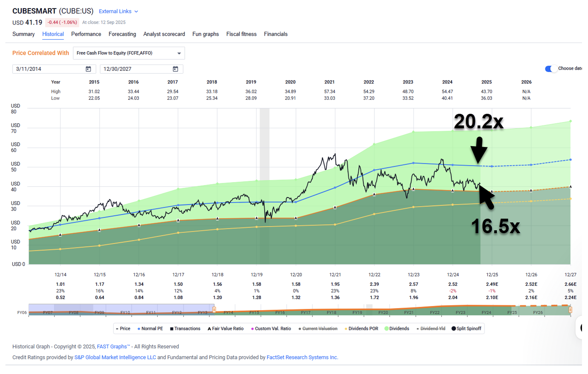Click the External Links text
Screen dimensions: 588x374
click(115, 11)
